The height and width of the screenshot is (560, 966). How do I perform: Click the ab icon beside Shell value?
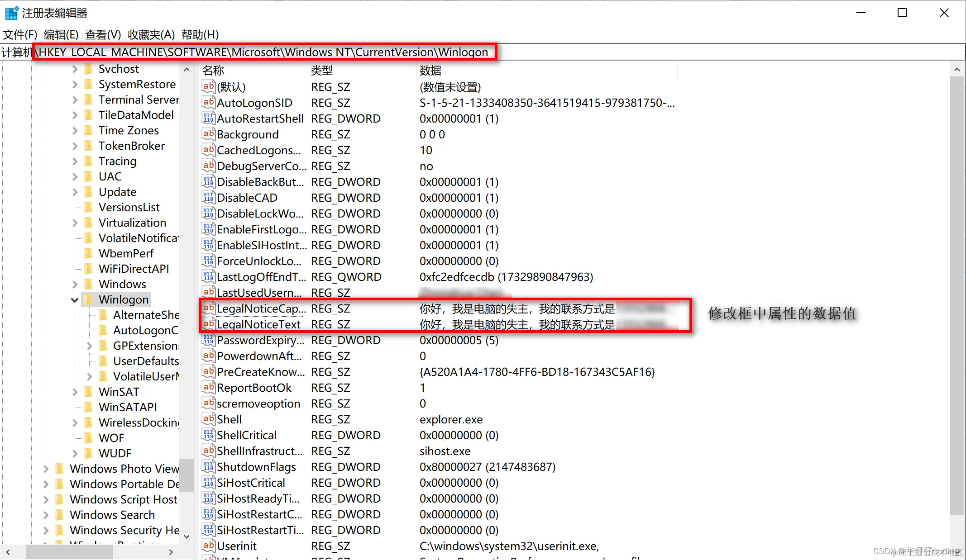tap(208, 419)
